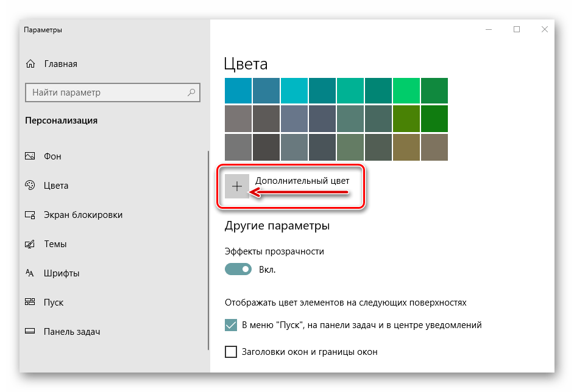Click the Пуск start menu icon
574x392 pixels.
[x=30, y=303]
